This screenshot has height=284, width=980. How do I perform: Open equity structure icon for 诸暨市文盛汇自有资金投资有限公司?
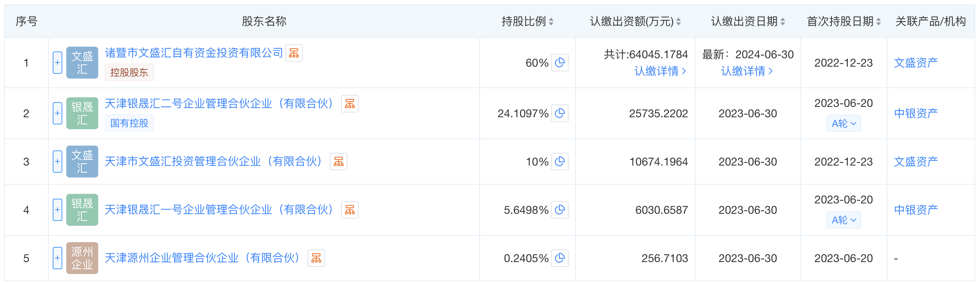(x=294, y=53)
